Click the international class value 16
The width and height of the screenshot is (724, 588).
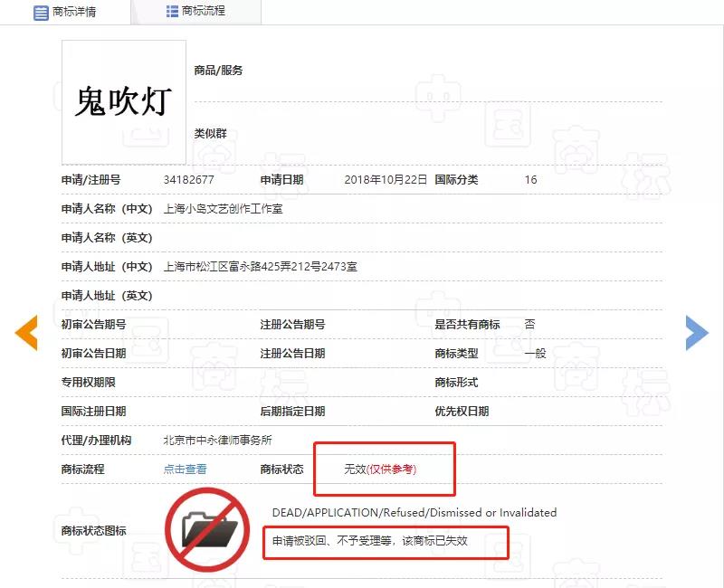530,179
